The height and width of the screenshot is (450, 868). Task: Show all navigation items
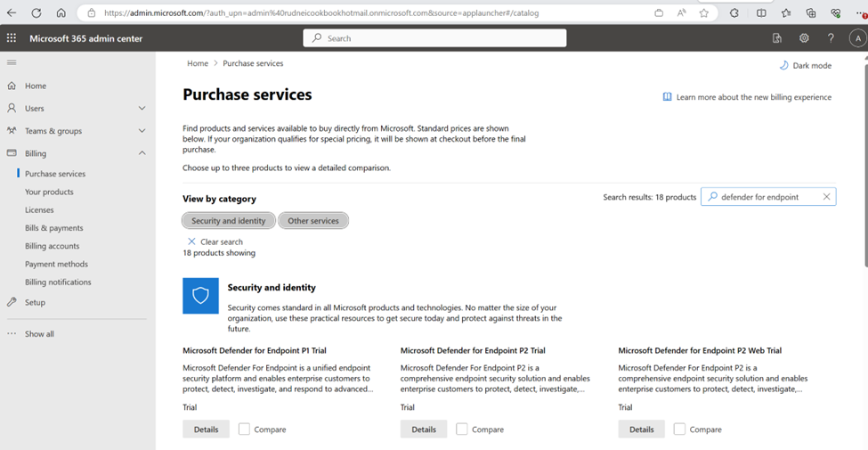pos(39,333)
